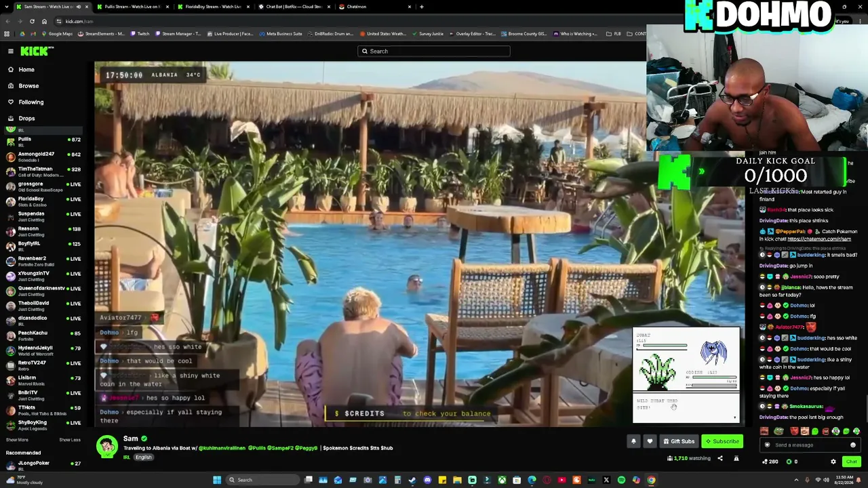Viewport: 868px width, 488px height.
Task: Open recommended channel JLongoPoker
Action: coord(43,465)
